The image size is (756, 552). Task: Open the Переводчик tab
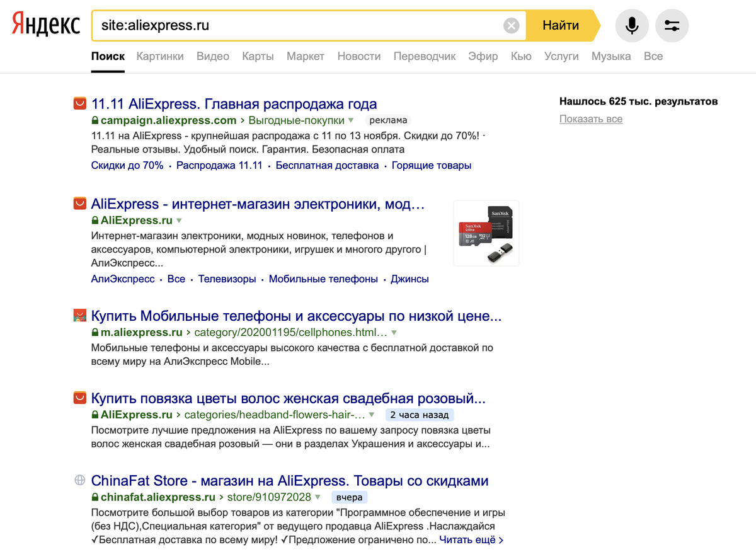tap(425, 56)
